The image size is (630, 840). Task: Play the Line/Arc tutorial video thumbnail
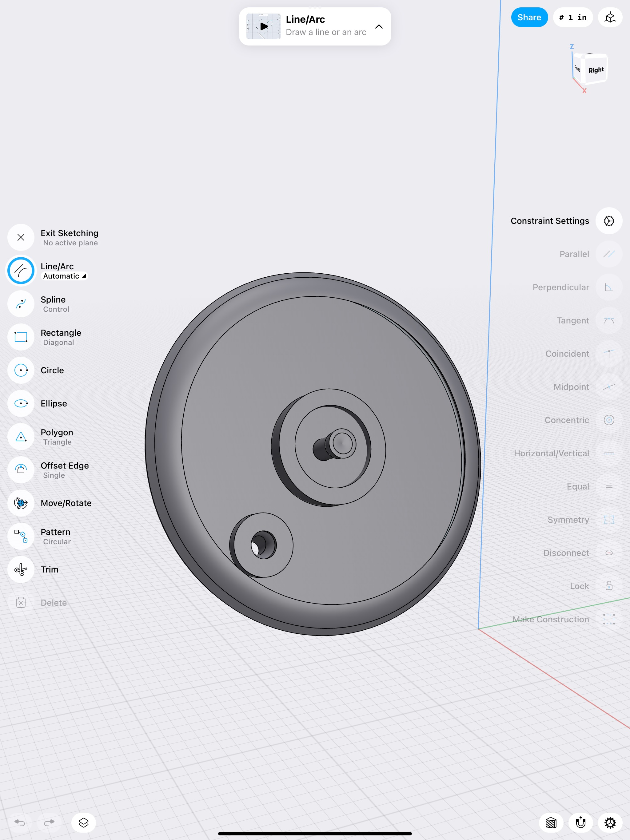(264, 26)
